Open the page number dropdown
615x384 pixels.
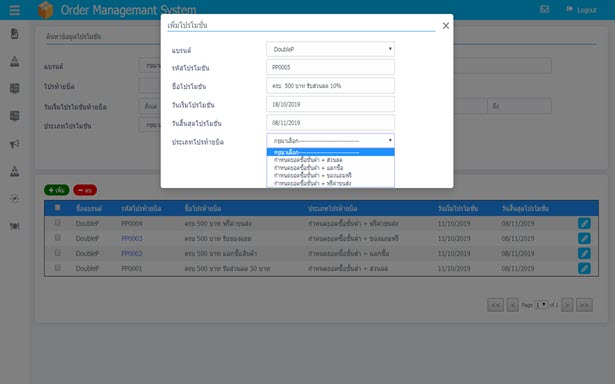[541, 304]
